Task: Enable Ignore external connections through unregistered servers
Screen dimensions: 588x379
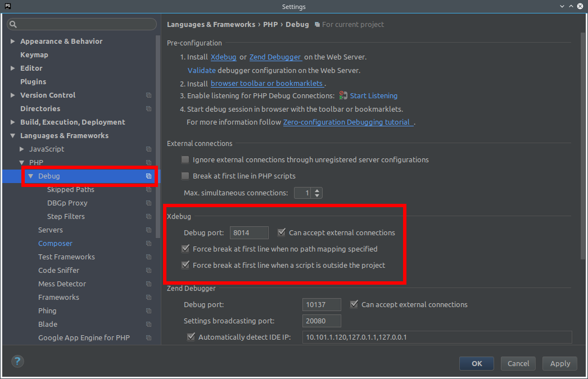Action: click(186, 160)
